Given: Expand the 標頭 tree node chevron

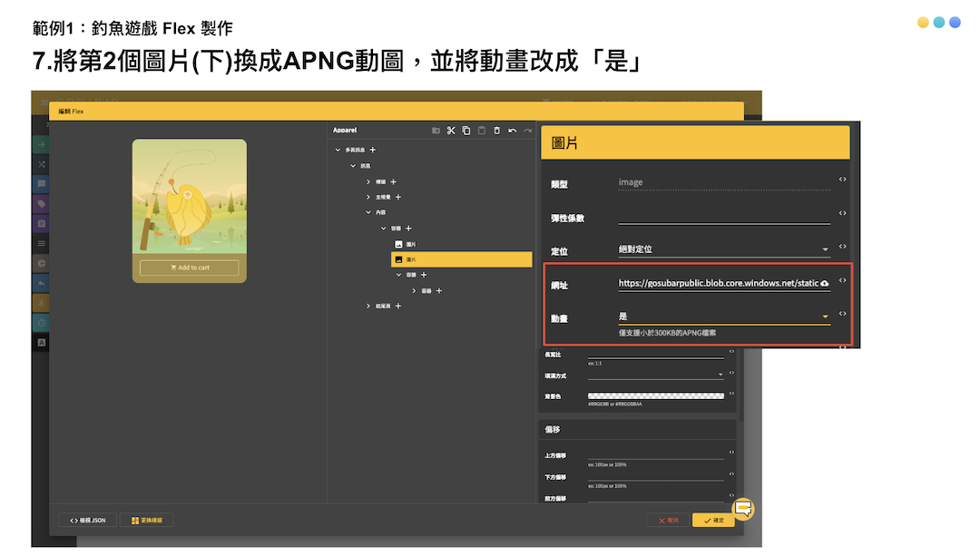Looking at the screenshot, I should click(368, 181).
